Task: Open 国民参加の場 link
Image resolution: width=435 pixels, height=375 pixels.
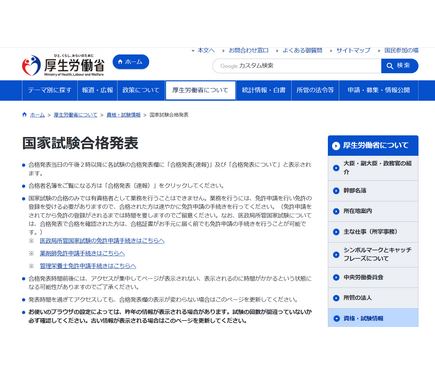Action: pos(401,50)
